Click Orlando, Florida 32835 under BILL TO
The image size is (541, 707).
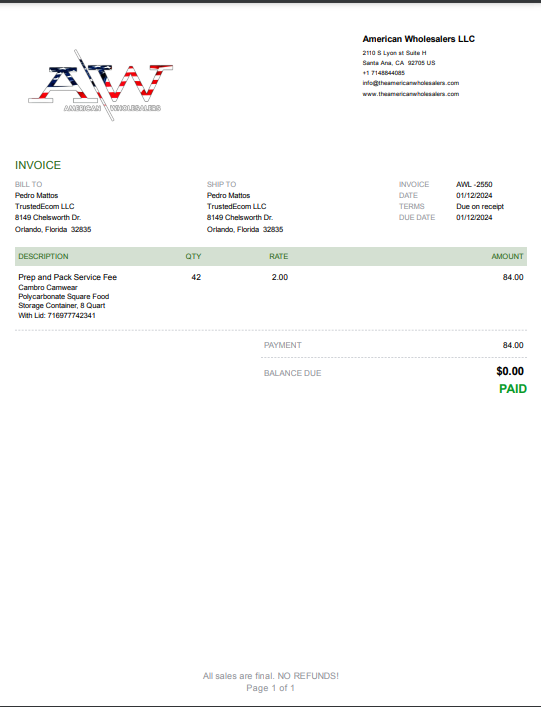point(53,229)
